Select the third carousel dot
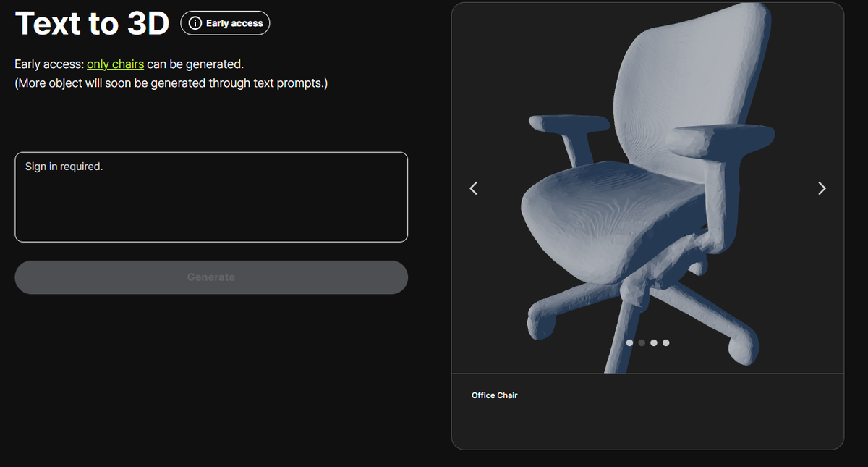Image resolution: width=868 pixels, height=467 pixels. [x=654, y=342]
